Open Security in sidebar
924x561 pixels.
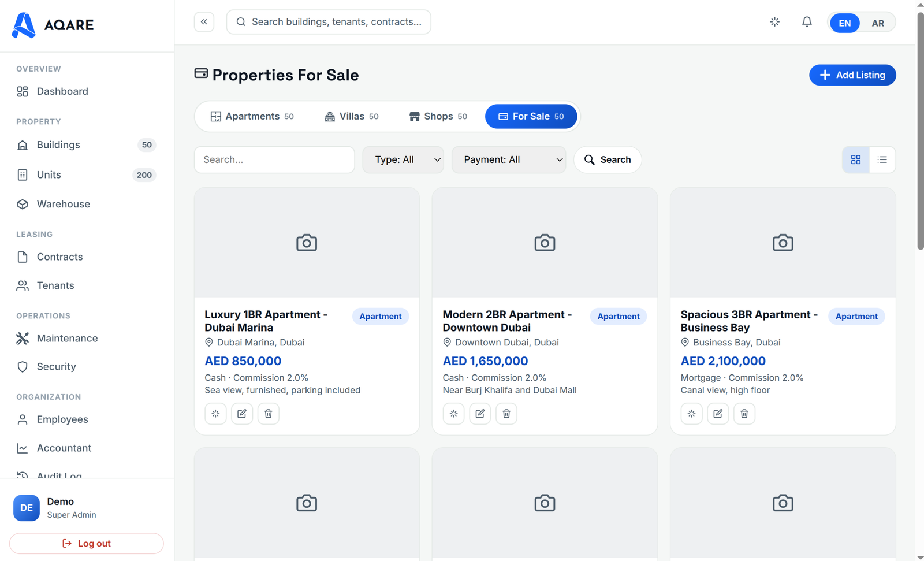coord(87,367)
